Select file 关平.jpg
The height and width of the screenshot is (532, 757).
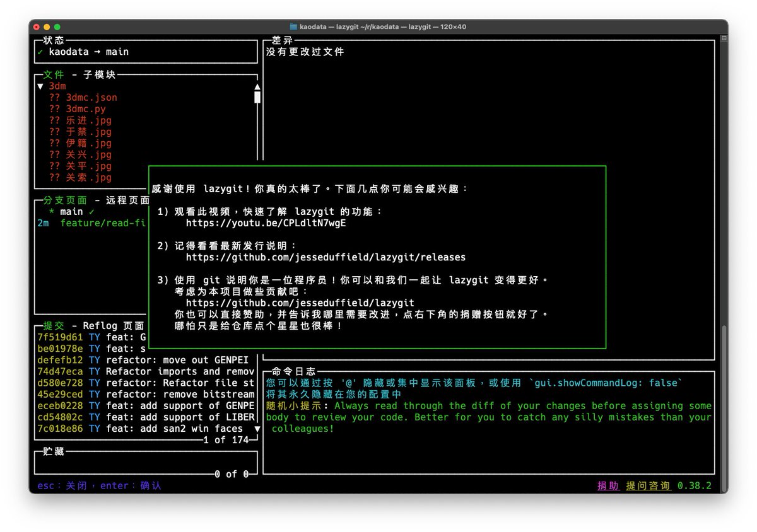point(80,166)
